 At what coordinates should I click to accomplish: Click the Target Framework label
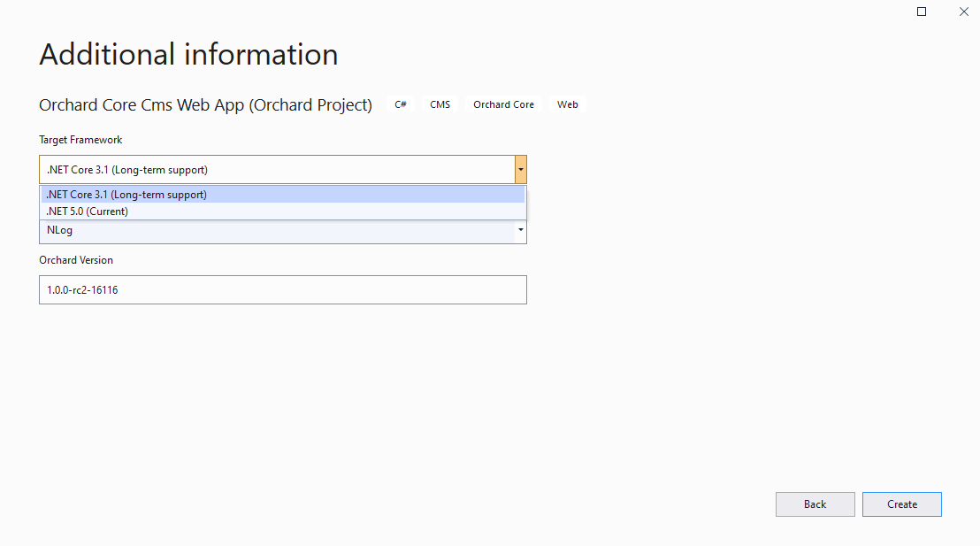point(80,140)
